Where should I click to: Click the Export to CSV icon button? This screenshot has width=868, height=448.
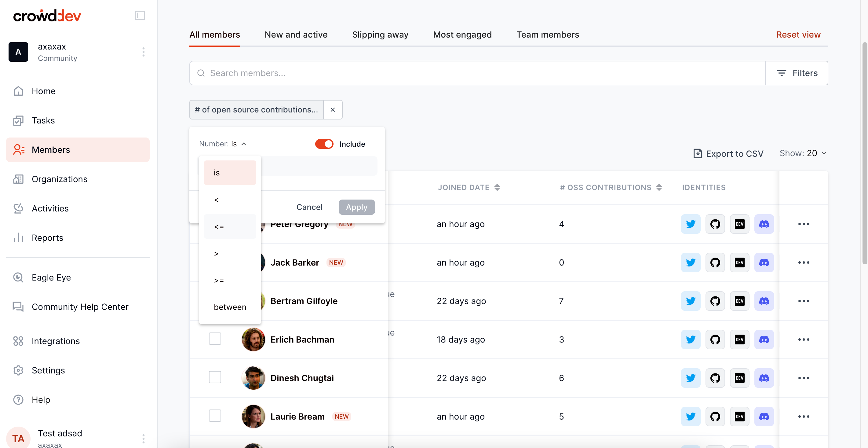(697, 153)
